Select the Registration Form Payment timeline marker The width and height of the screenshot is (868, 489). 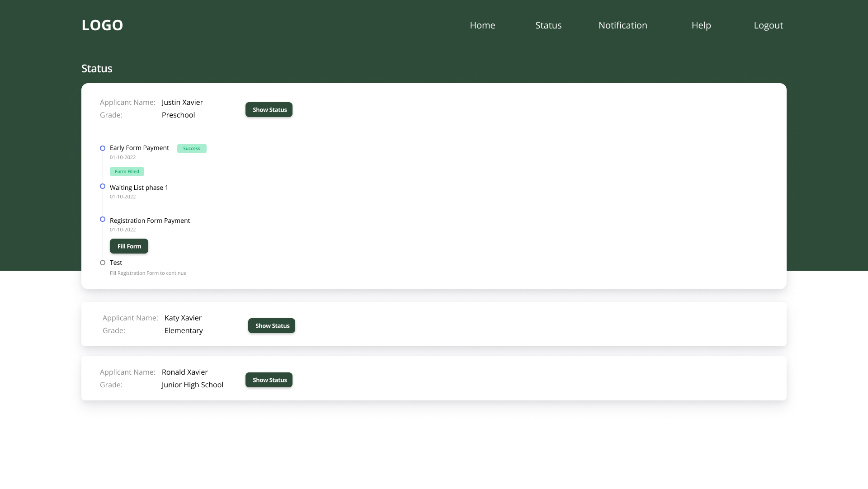pyautogui.click(x=103, y=219)
